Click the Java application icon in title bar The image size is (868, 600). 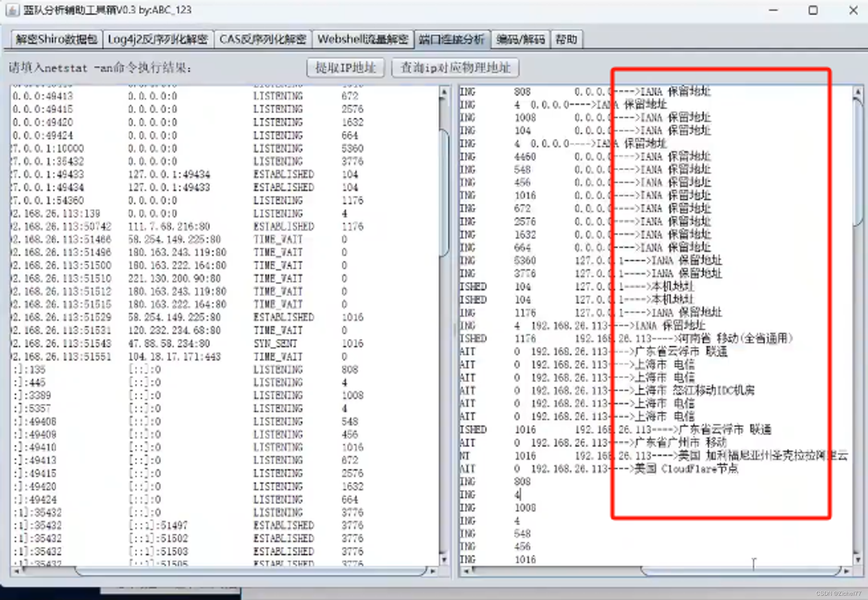pos(13,10)
